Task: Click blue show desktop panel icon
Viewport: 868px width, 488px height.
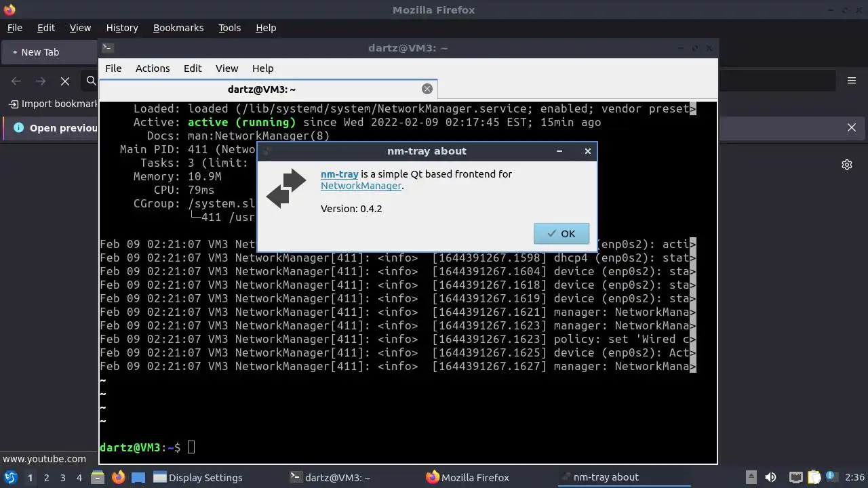Action: (x=138, y=478)
